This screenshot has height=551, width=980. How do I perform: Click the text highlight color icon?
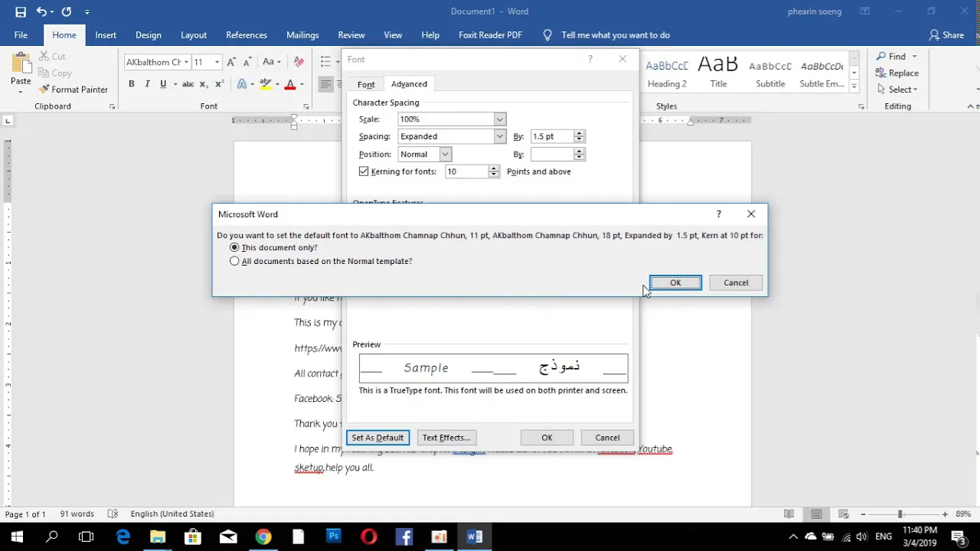265,84
